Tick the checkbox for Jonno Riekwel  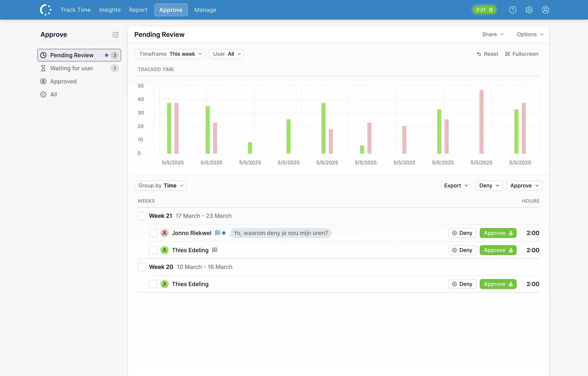(x=153, y=233)
